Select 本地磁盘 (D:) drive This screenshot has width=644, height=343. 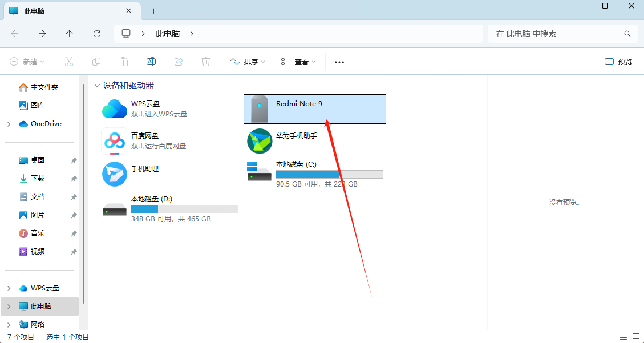(170, 209)
